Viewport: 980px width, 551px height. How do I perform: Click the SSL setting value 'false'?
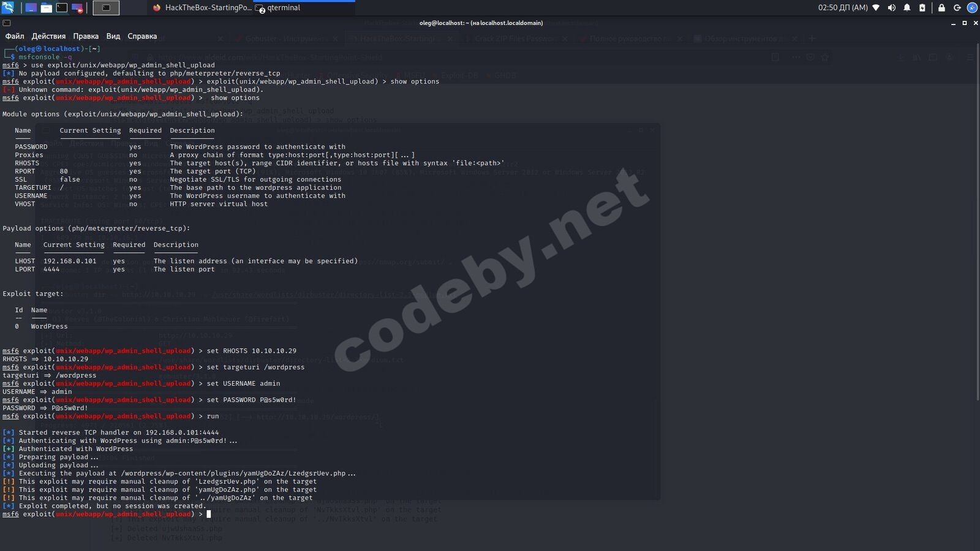point(70,179)
